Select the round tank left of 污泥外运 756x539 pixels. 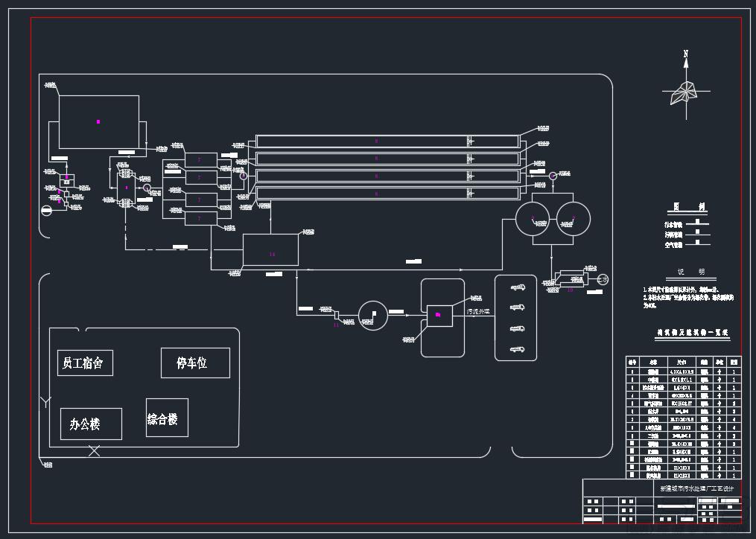click(372, 316)
